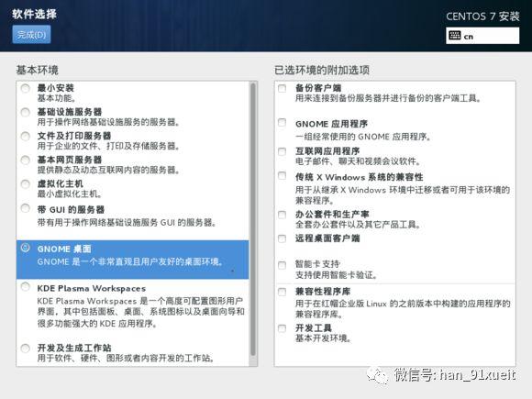Viewport: 532px width, 399px height.
Task: Open the cn keyboard layout selector
Action: (x=482, y=36)
